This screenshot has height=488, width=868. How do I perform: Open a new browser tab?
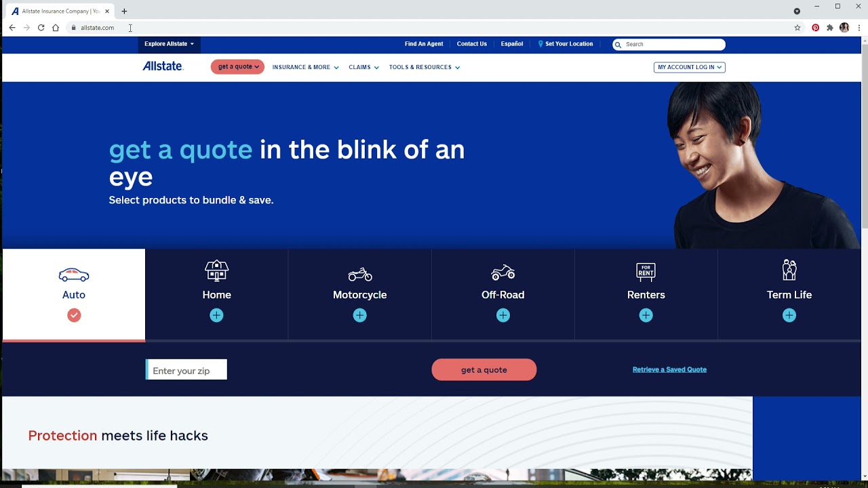(124, 11)
